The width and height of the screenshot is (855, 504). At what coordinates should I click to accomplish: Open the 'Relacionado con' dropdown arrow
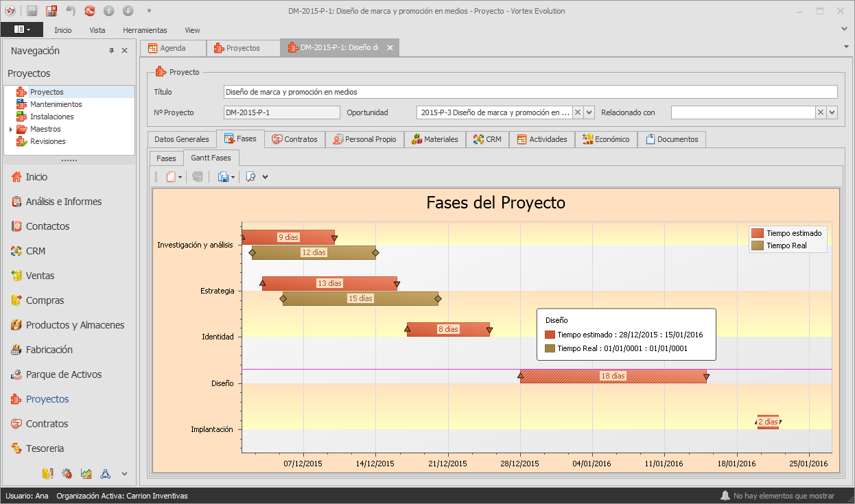pos(832,112)
